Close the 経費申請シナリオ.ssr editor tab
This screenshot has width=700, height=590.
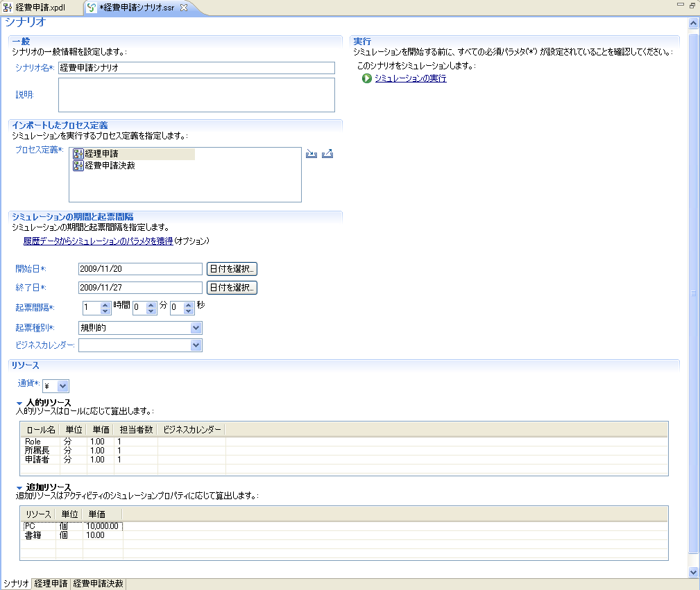(x=184, y=8)
